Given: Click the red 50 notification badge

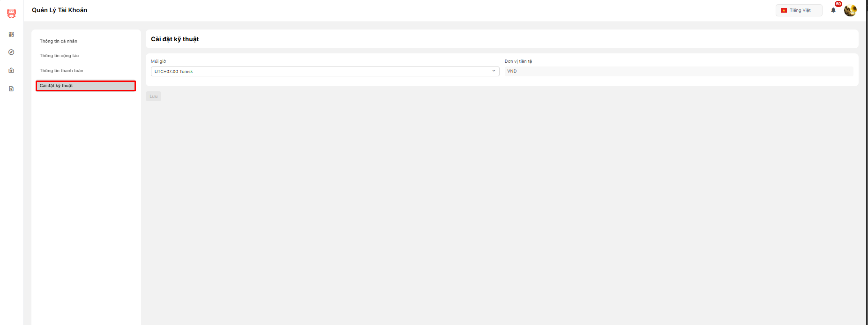Looking at the screenshot, I should pos(838,4).
